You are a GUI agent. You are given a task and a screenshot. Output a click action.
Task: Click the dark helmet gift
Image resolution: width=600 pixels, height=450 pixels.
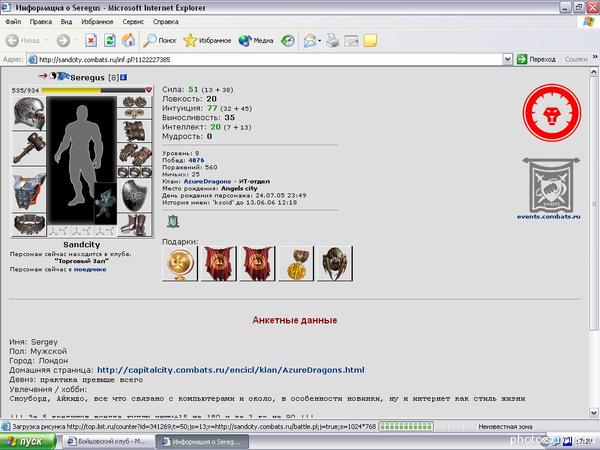tap(334, 264)
